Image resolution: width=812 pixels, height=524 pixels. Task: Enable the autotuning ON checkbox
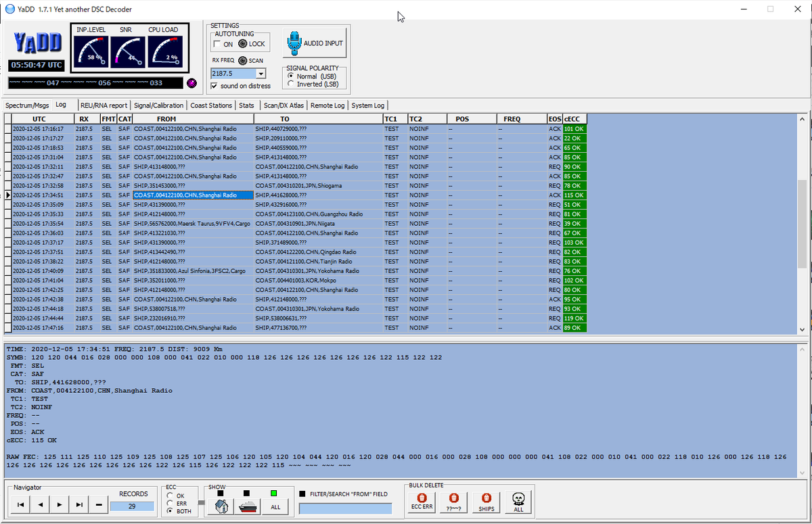[217, 44]
